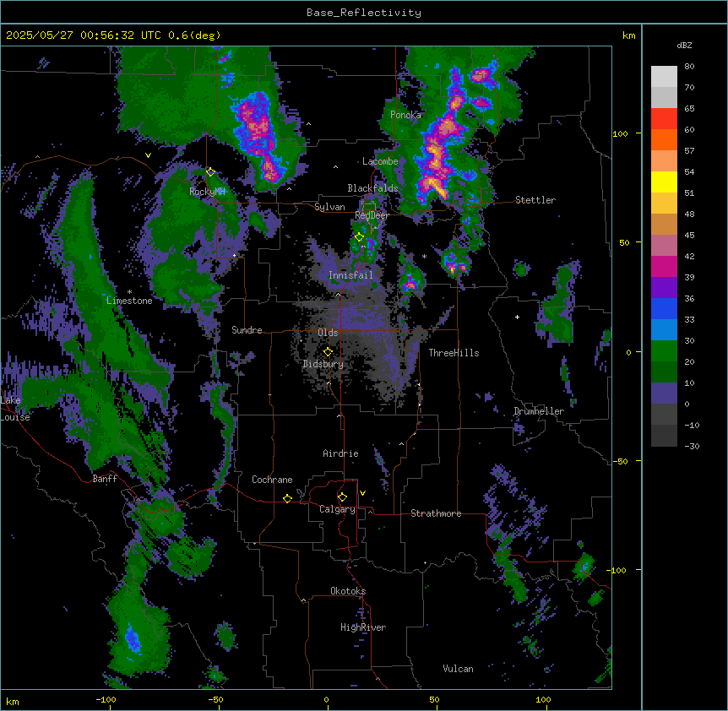
Task: Click the white plus marker north of Drumheller
Action: [x=517, y=317]
